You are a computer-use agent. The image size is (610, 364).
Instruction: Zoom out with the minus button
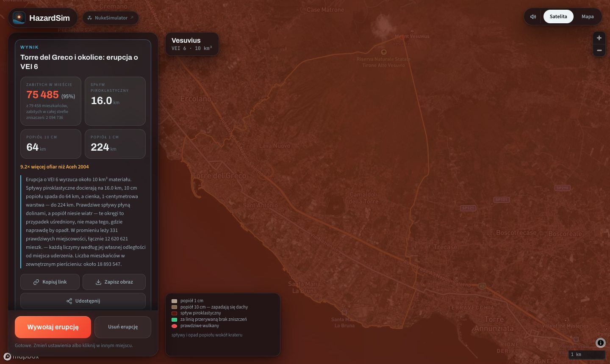click(x=599, y=50)
